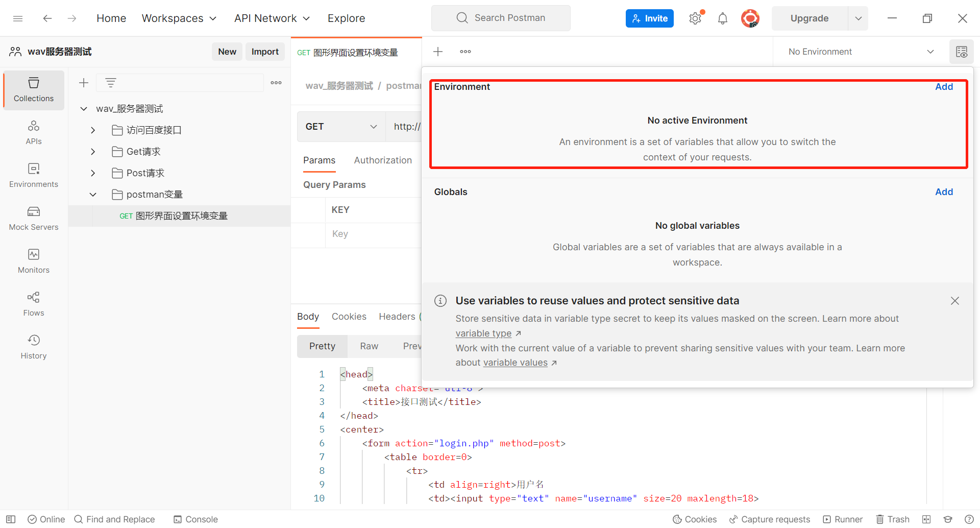Click Capture requests in status bar
Viewport: 980px width, 528px height.
[x=770, y=519]
